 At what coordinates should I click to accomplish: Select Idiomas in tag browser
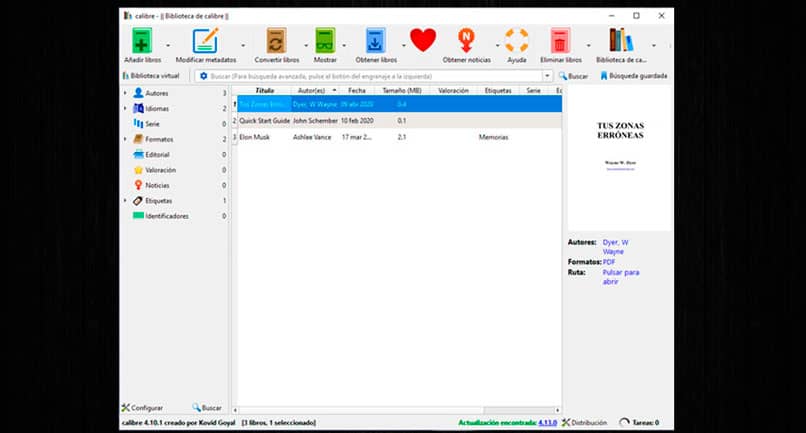pos(157,109)
